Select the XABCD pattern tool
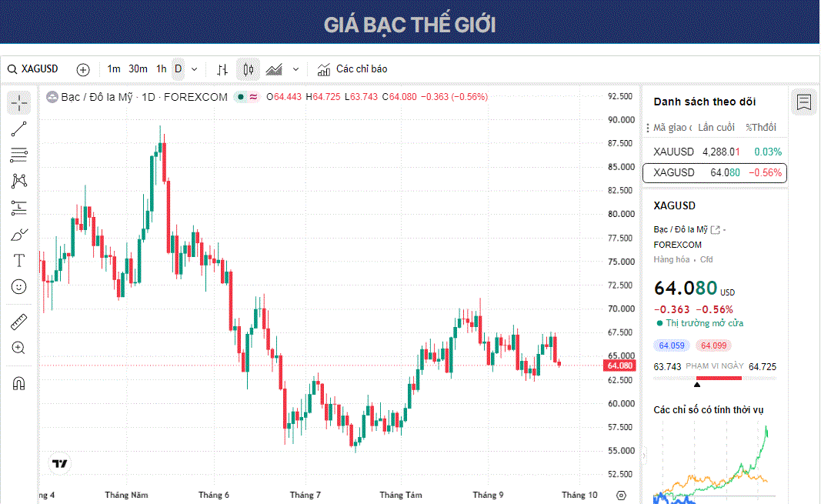 pyautogui.click(x=18, y=181)
